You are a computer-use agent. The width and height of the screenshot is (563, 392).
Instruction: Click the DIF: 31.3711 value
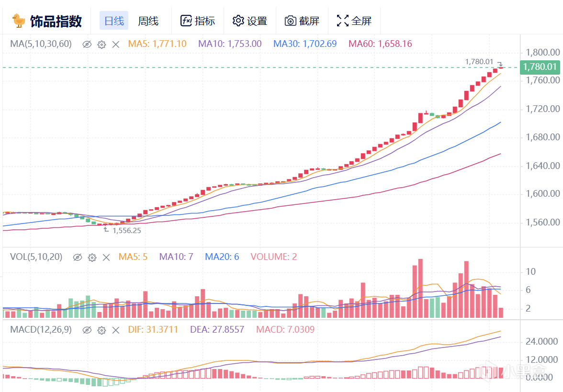click(153, 329)
